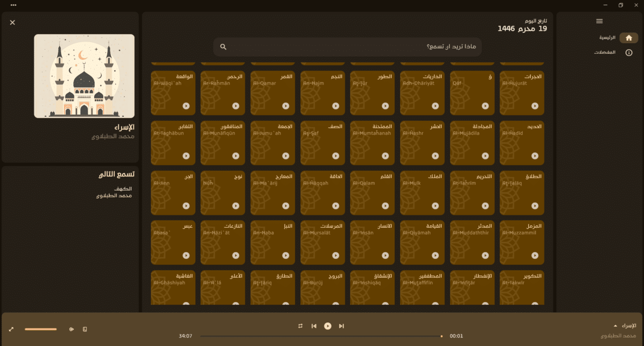Skip to the previous track
The width and height of the screenshot is (644, 346).
[x=314, y=326]
